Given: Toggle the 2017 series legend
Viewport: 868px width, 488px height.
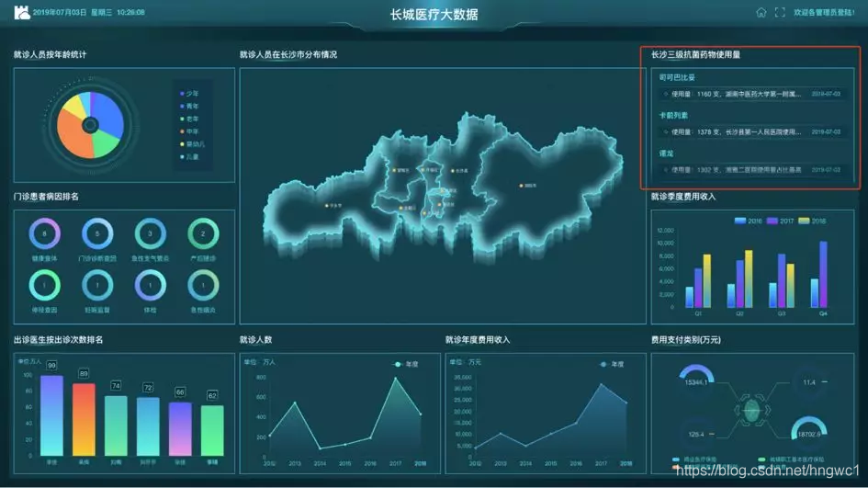Looking at the screenshot, I should point(780,221).
